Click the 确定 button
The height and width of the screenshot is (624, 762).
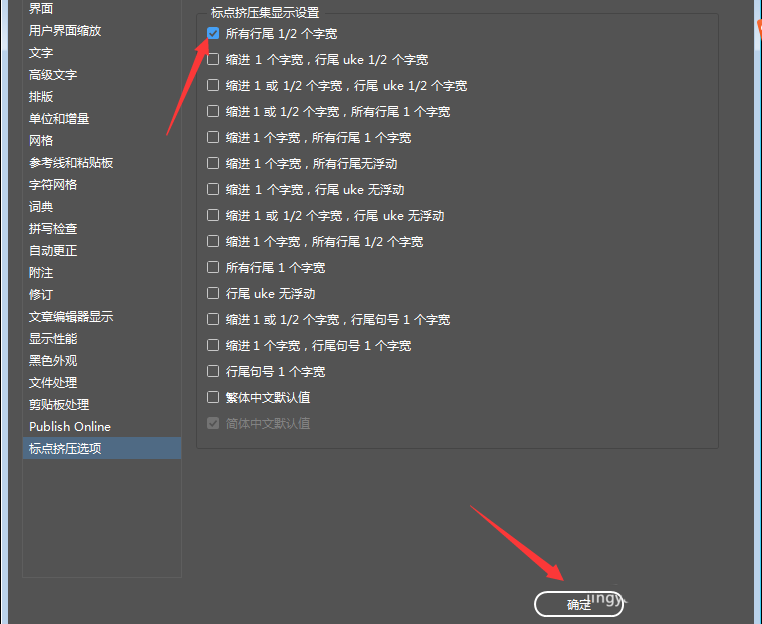click(x=578, y=604)
